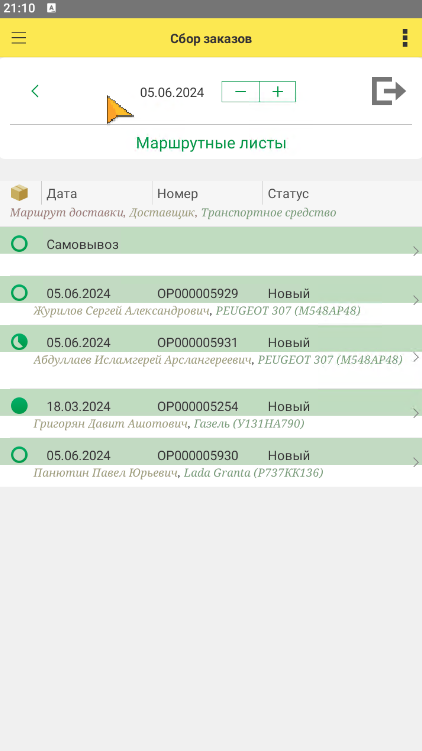This screenshot has height=751, width=422.
Task: Expand the Самовывоз row chevron
Action: tap(416, 251)
